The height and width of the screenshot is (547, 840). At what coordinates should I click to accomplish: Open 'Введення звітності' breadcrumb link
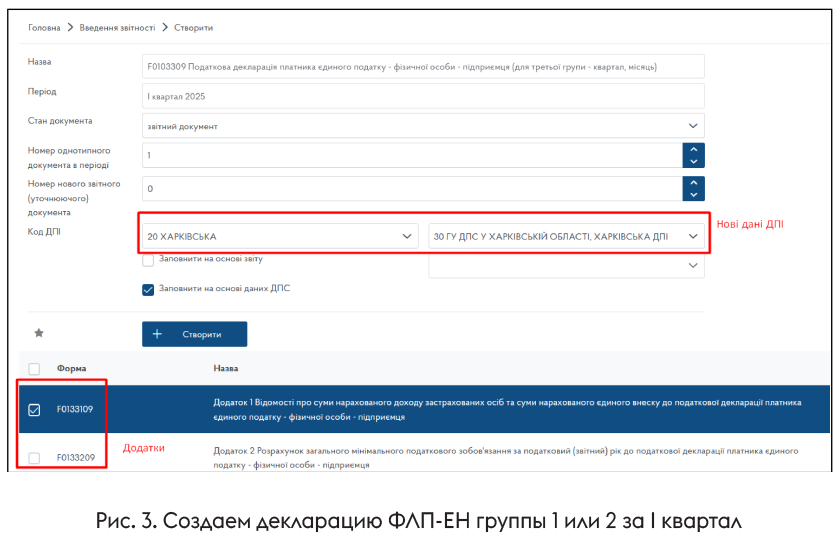pyautogui.click(x=117, y=27)
